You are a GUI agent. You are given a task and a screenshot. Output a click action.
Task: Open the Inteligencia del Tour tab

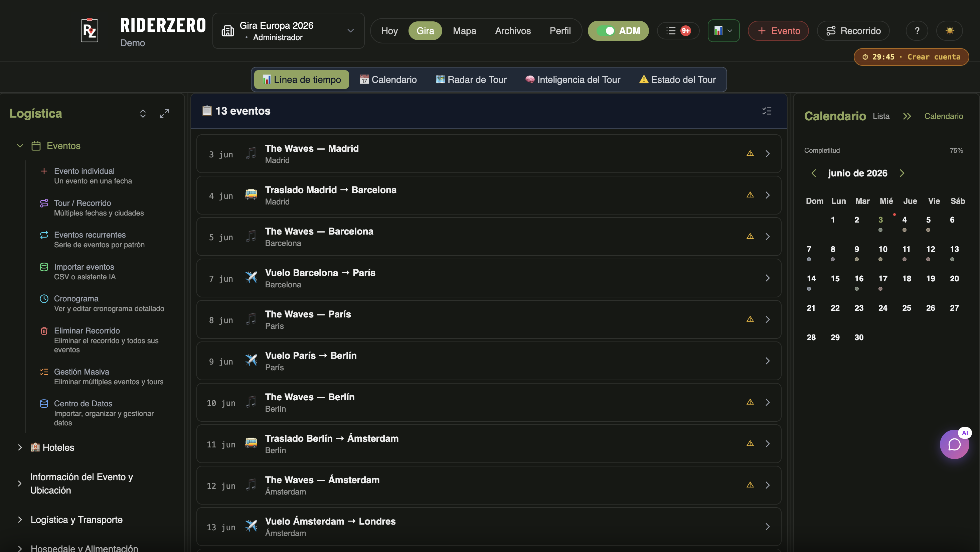[573, 80]
